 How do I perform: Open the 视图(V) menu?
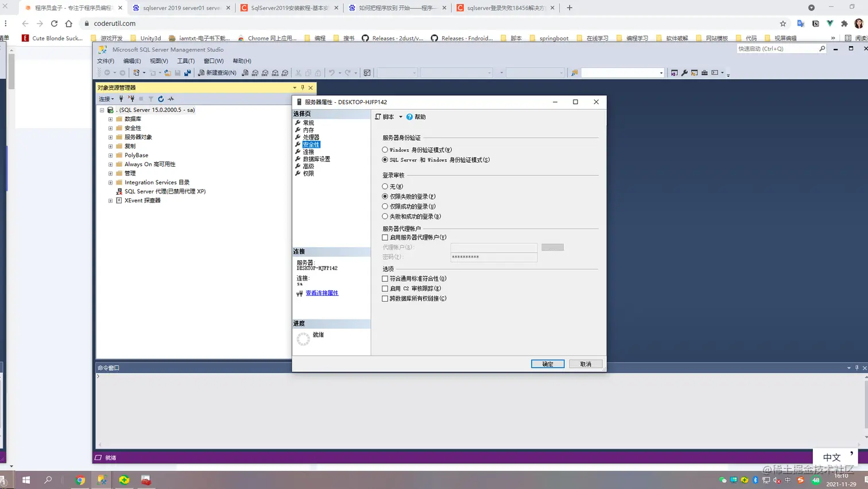[x=159, y=61]
